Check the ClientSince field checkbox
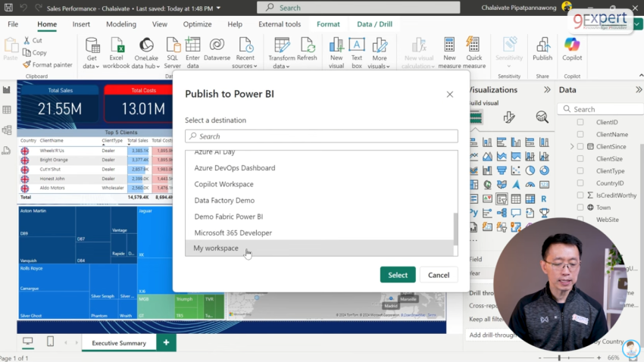This screenshot has width=644, height=362. click(580, 146)
